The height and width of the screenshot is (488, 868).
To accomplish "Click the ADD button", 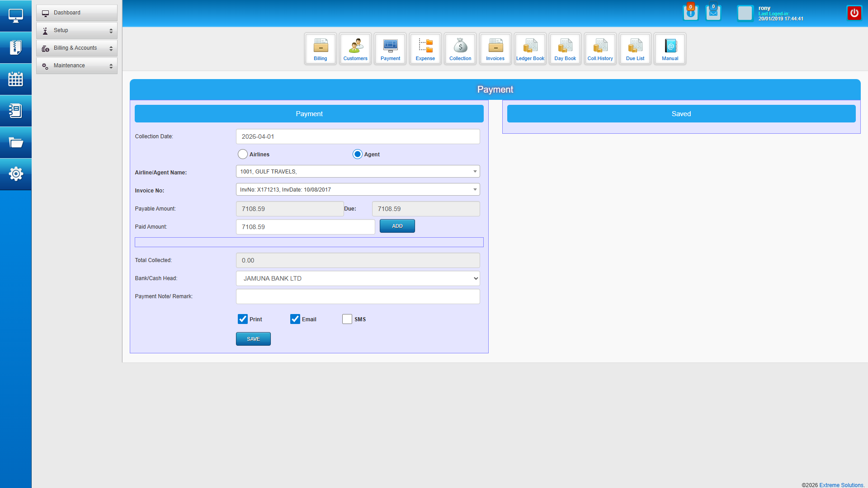I will 397,226.
